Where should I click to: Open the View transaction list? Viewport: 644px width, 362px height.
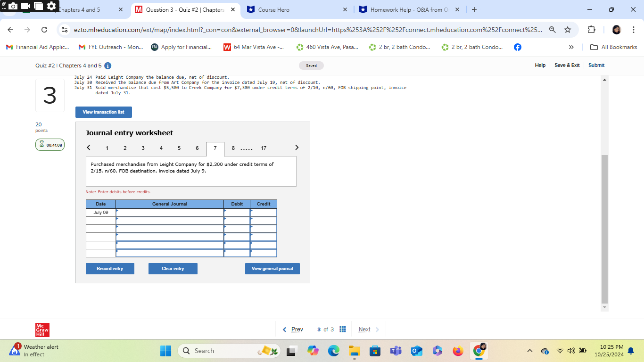pos(103,112)
